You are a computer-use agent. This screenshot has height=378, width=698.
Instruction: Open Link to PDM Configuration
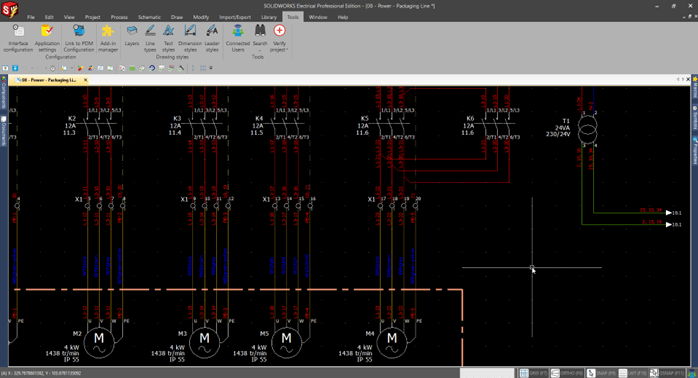point(79,38)
